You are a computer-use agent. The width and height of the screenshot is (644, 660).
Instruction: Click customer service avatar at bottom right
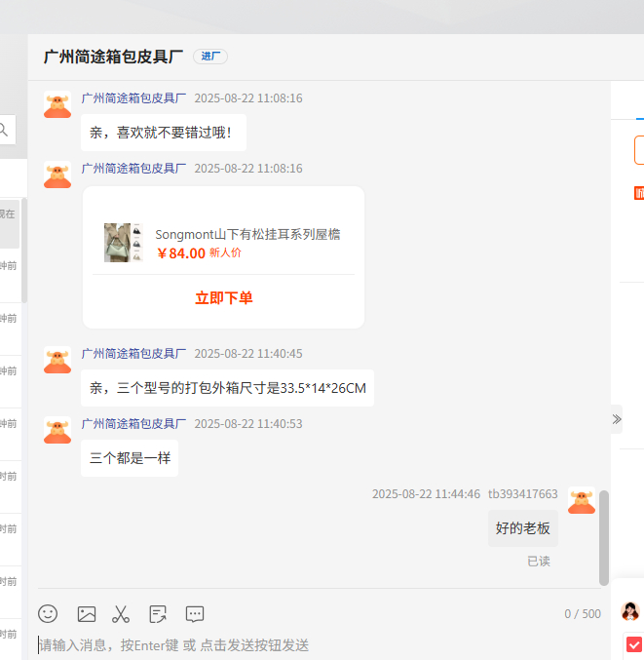pyautogui.click(x=631, y=611)
